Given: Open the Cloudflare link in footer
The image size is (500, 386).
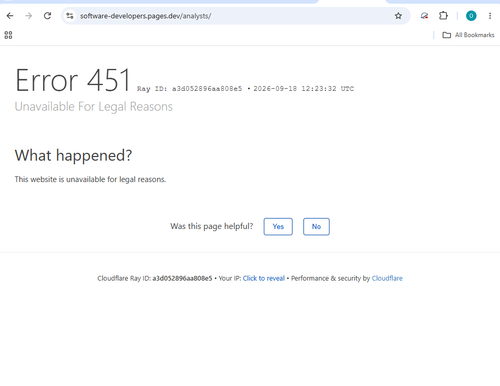Looking at the screenshot, I should 387,278.
